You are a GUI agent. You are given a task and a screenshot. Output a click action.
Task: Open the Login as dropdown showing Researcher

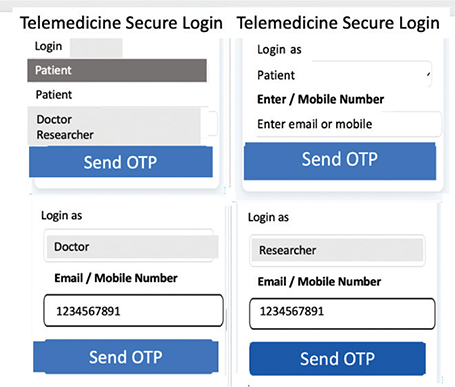337,250
